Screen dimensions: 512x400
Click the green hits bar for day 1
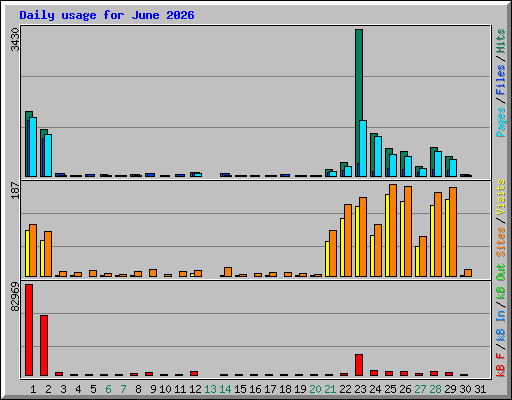click(28, 115)
